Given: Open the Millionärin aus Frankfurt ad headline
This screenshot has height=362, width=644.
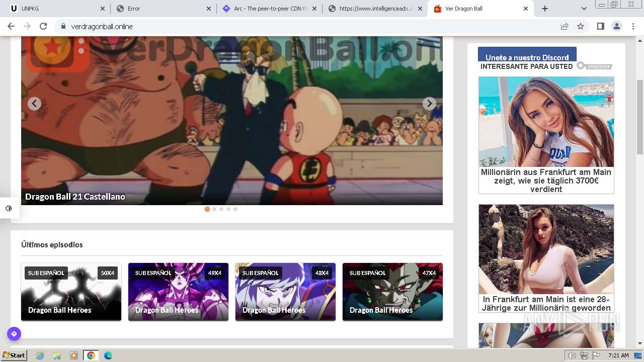Looking at the screenshot, I should click(546, 180).
